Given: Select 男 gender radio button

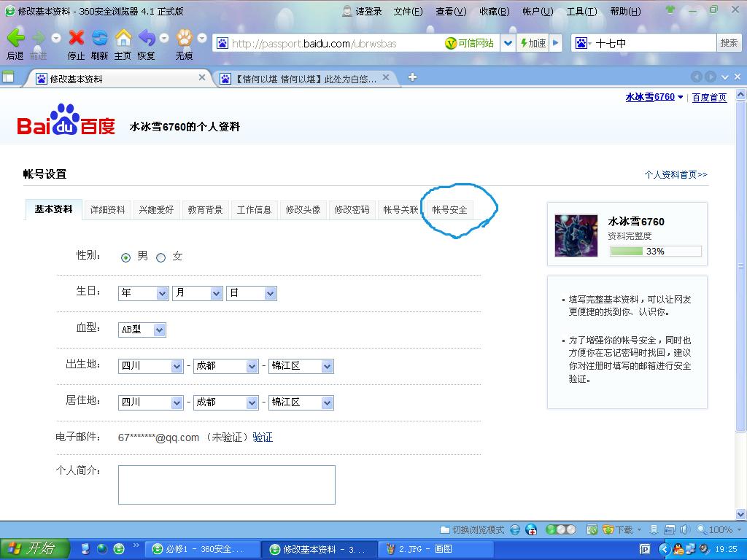Looking at the screenshot, I should (125, 257).
